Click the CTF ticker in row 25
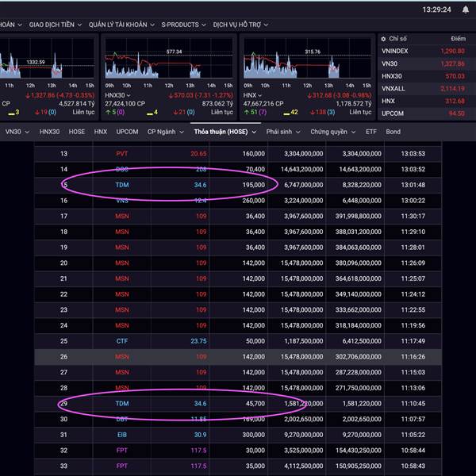The width and height of the screenshot is (476, 476). click(122, 341)
